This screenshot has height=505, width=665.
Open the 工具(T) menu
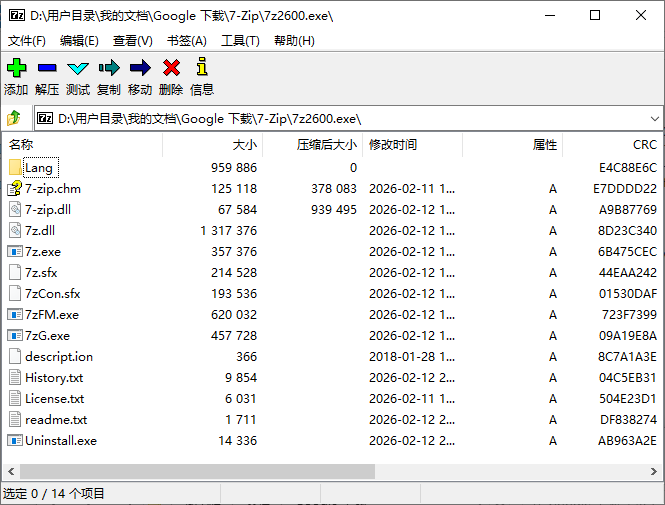[x=240, y=41]
